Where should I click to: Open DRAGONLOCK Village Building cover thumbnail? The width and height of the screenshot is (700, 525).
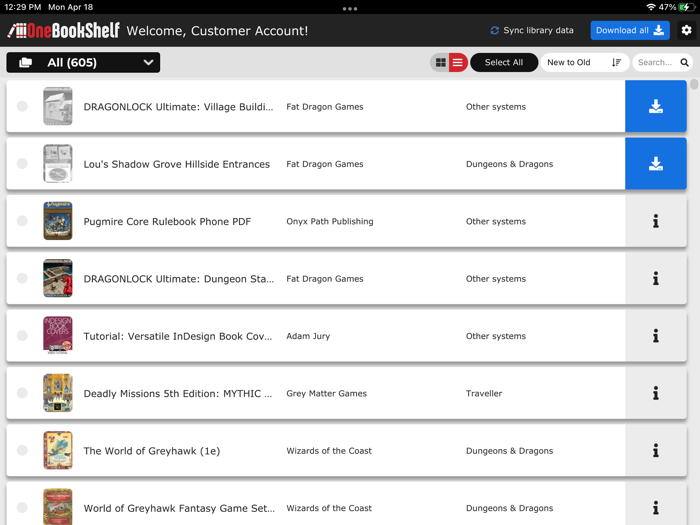[x=58, y=106]
